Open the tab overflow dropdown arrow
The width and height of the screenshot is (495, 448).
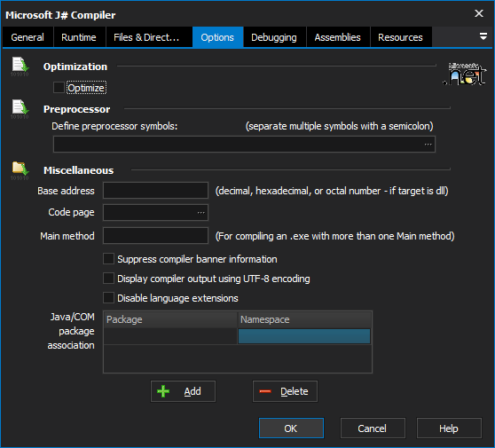(x=483, y=36)
